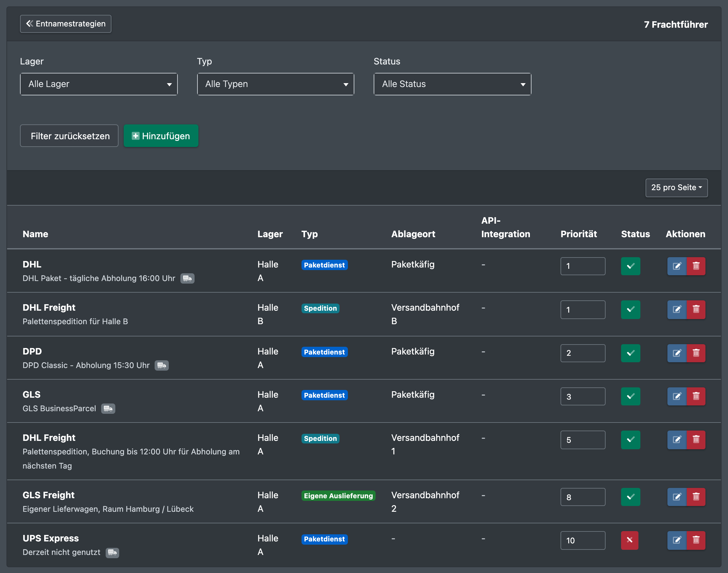Open the Status filter dropdown

click(452, 84)
